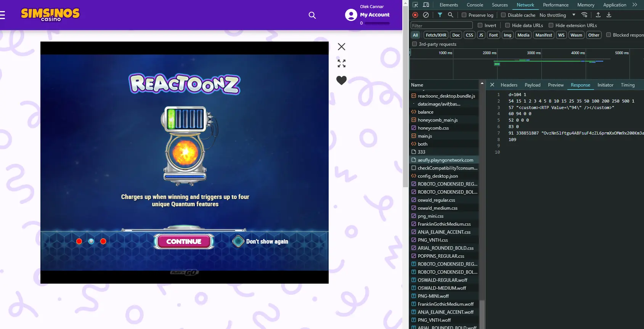
Task: Click the Simsinos casino logo
Action: (50, 14)
